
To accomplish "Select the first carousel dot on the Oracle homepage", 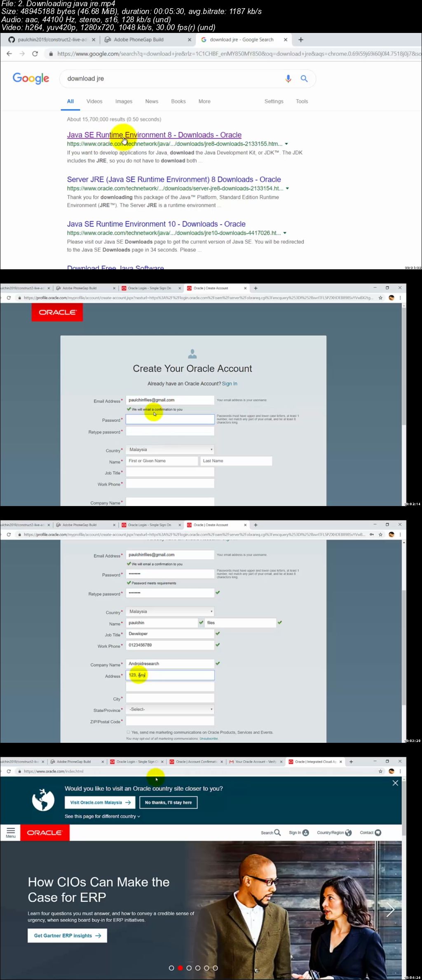I will point(171,968).
